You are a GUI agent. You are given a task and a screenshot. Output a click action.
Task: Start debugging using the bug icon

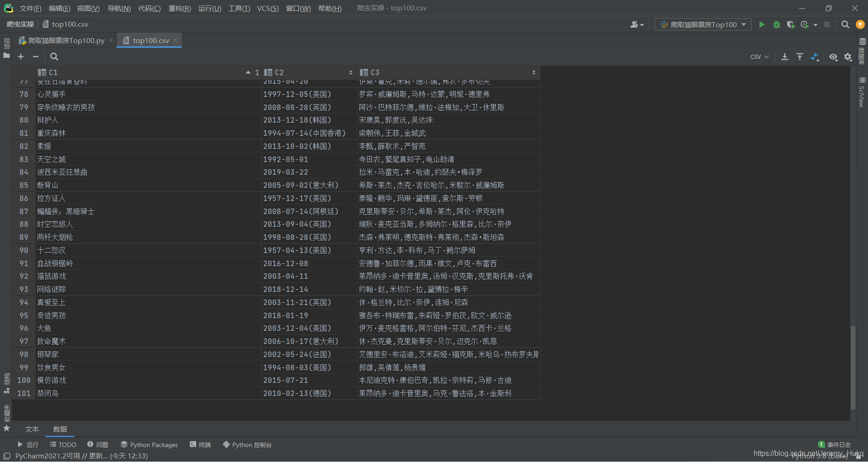click(x=777, y=24)
